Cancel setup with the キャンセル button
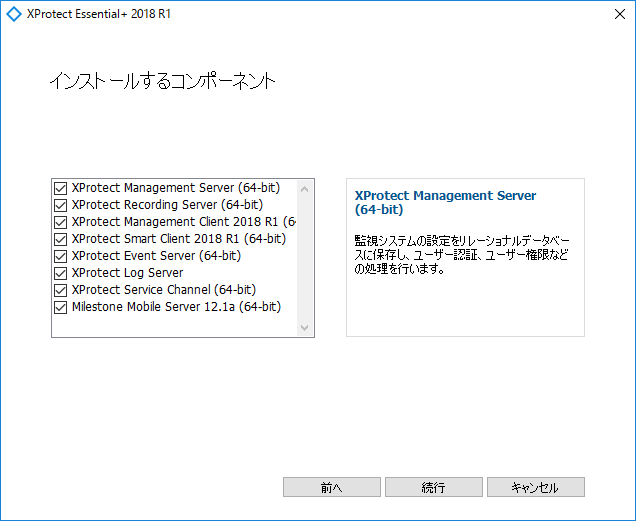 [535, 487]
